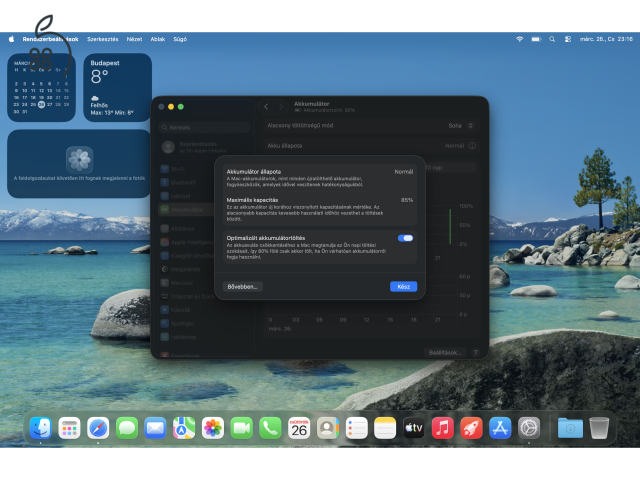Viewport: 640px width, 480px height.
Task: Open Downloads folder in the Dock
Action: [x=570, y=428]
